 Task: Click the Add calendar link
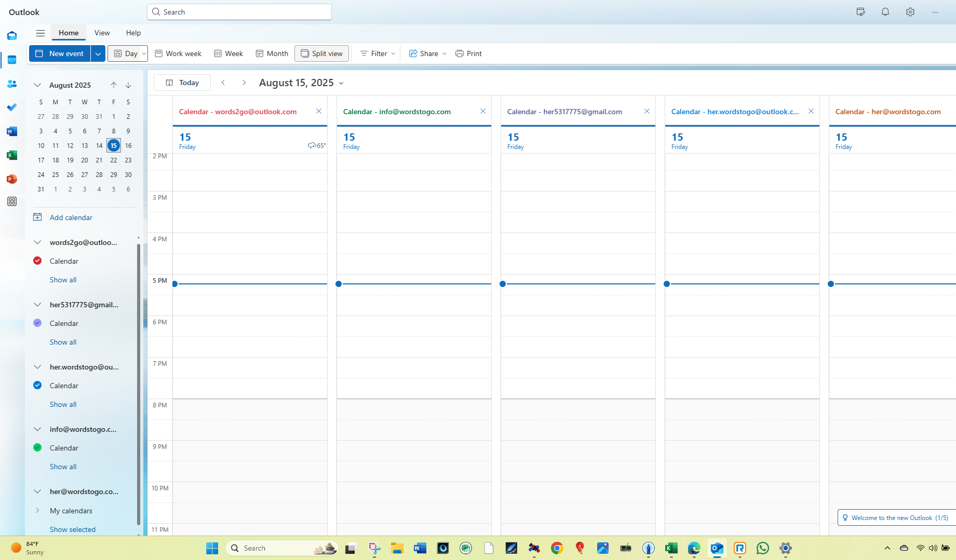pyautogui.click(x=70, y=217)
